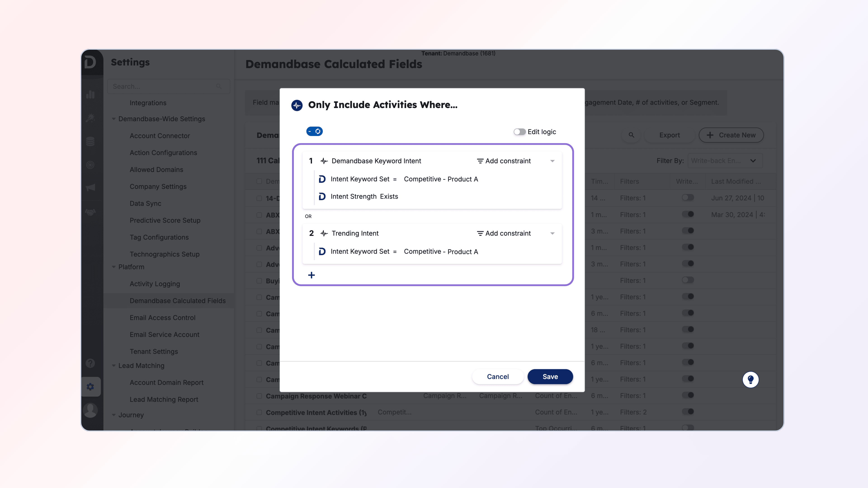
Task: Expand dropdown arrow for Demandbase Keyword Intent
Action: pyautogui.click(x=552, y=161)
